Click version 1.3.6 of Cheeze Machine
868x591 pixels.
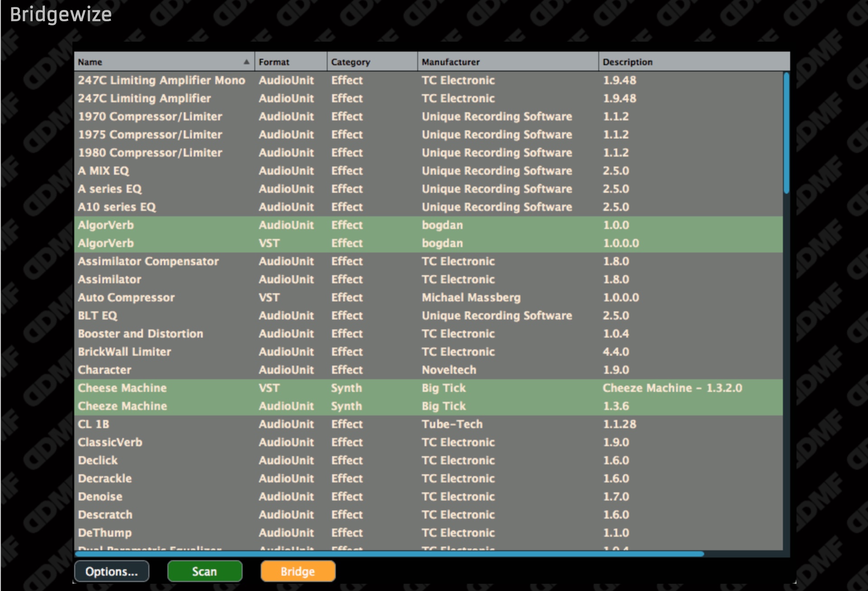616,406
